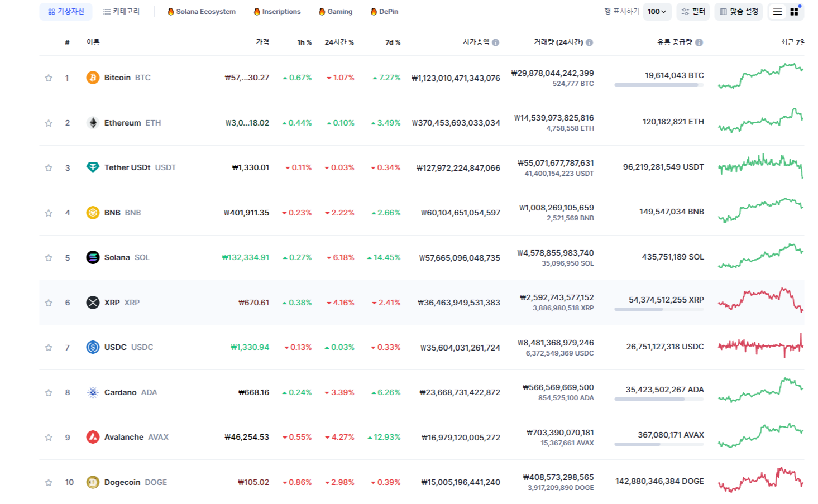
Task: Click Avalanche circulating supply progress bar
Action: [659, 444]
